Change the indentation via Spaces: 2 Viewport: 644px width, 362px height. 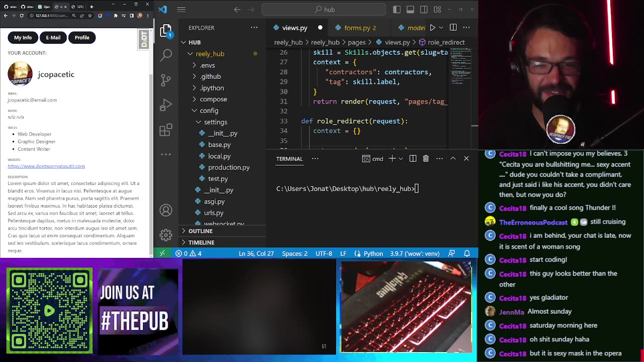tap(294, 253)
